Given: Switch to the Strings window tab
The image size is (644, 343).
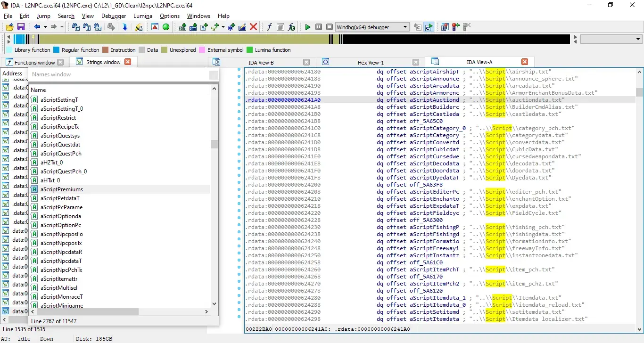Looking at the screenshot, I should pyautogui.click(x=103, y=62).
